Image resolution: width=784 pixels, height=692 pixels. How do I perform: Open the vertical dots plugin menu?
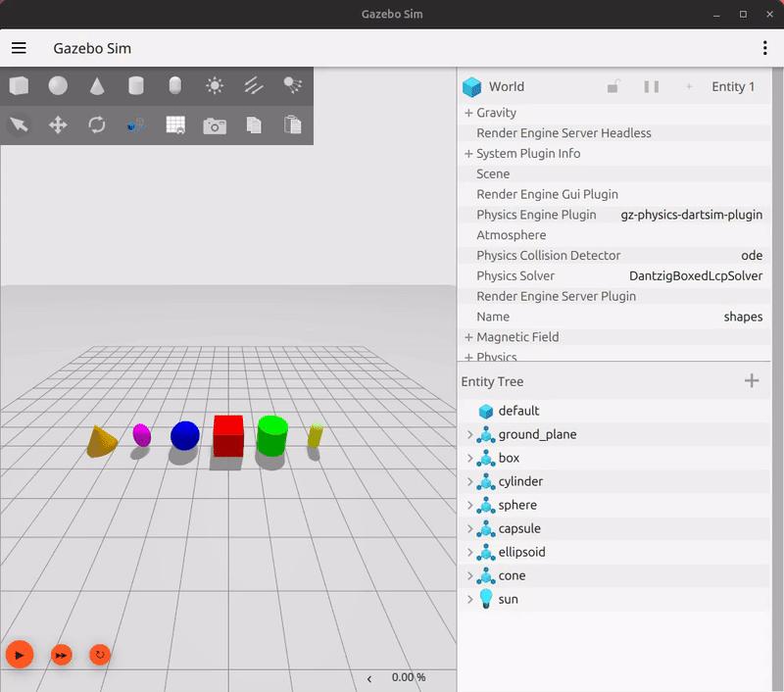(x=764, y=48)
